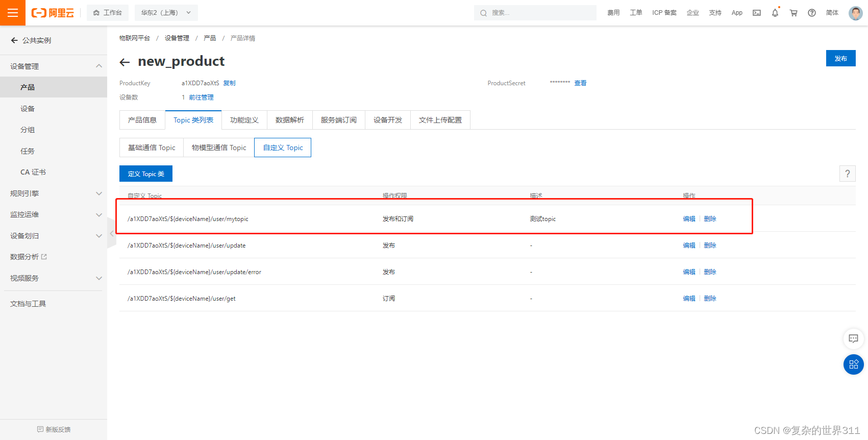
Task: Edit the /user/mytopic row
Action: point(689,219)
